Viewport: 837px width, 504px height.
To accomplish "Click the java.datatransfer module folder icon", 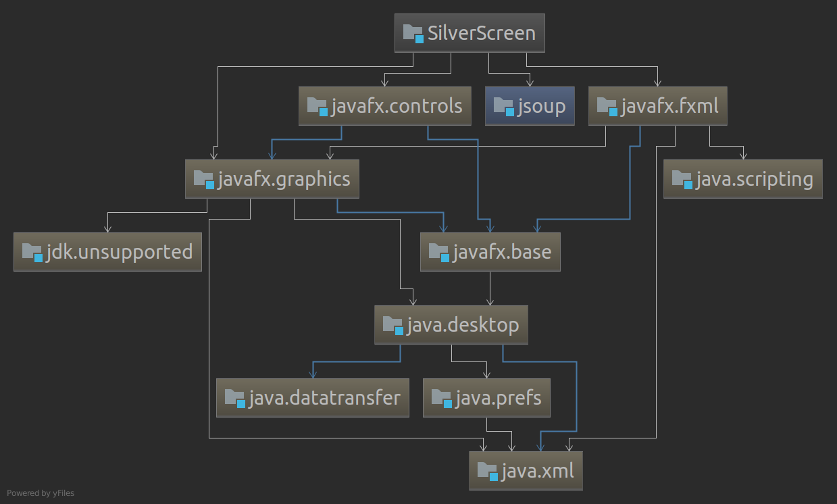I will (235, 398).
